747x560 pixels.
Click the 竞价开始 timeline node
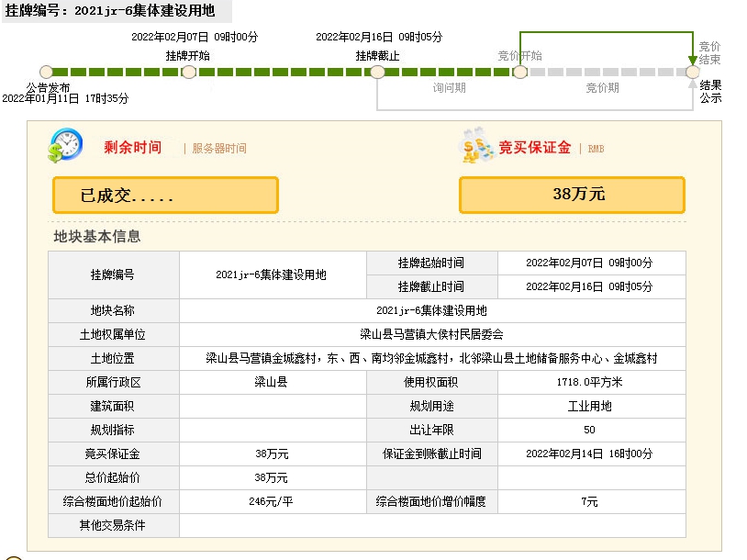click(520, 72)
